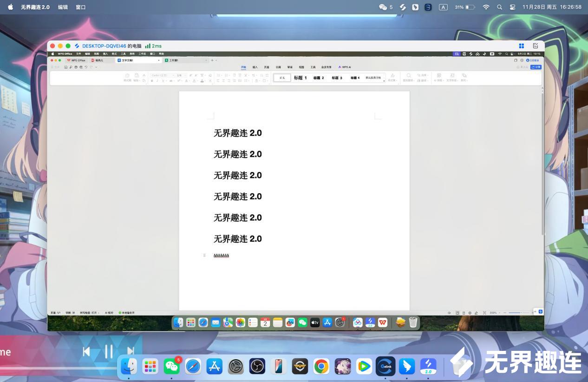Open WPS Office icon in the remote dock
Viewport: 588px width, 382px height.
(383, 322)
